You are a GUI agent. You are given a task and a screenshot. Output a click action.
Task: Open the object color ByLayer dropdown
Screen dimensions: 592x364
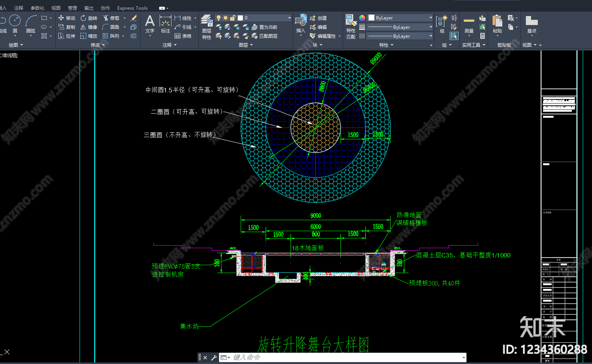pos(400,18)
